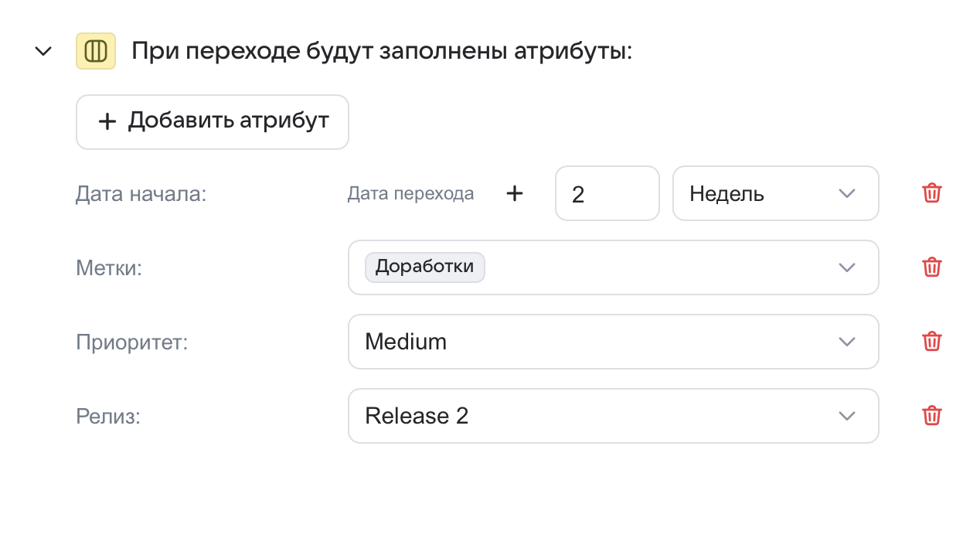Collapse the 'При переходе' section with the left chevron

(43, 50)
